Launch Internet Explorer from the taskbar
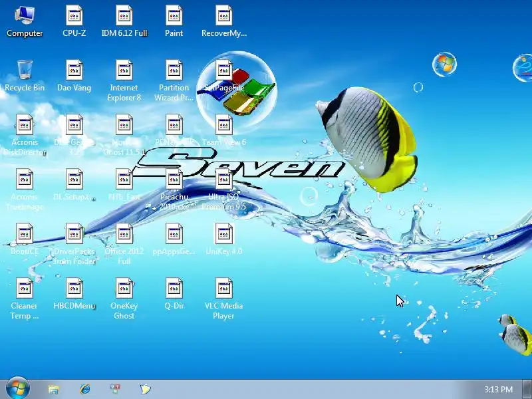 [x=84, y=389]
